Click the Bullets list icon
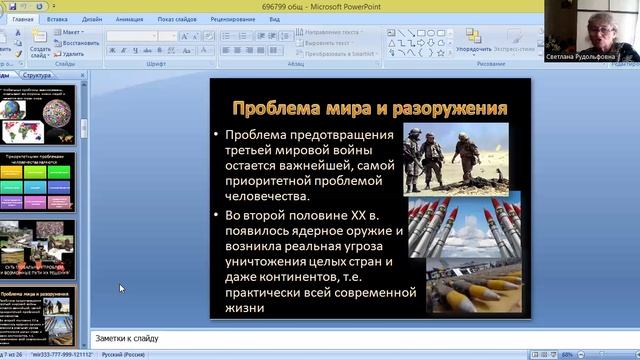640x360 pixels. click(x=227, y=36)
